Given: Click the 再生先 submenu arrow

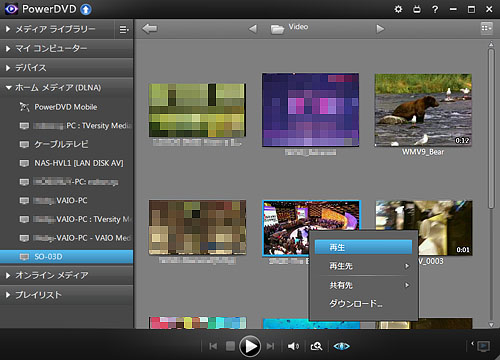Looking at the screenshot, I should pyautogui.click(x=407, y=266).
